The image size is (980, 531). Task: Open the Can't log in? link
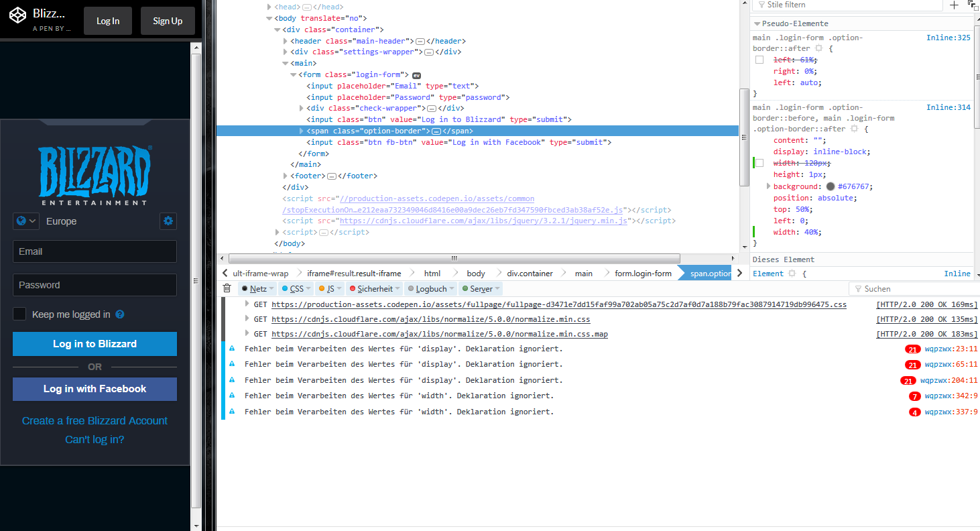[x=95, y=440]
